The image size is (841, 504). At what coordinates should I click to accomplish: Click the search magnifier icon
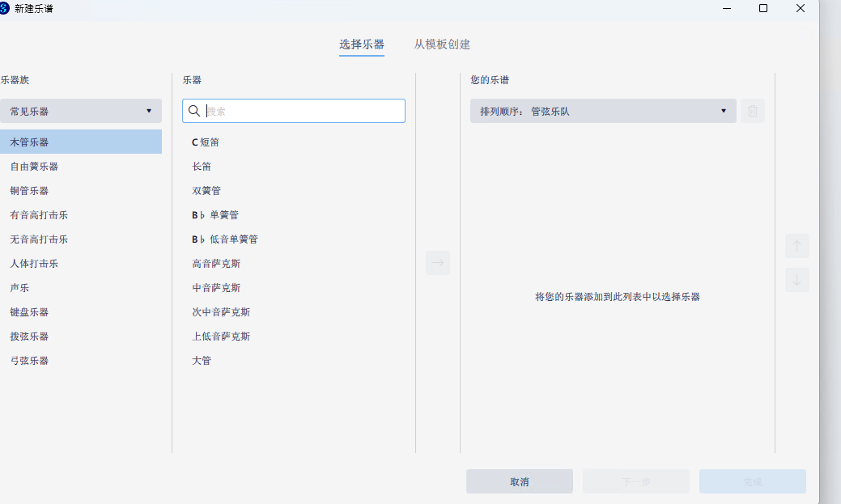(194, 111)
